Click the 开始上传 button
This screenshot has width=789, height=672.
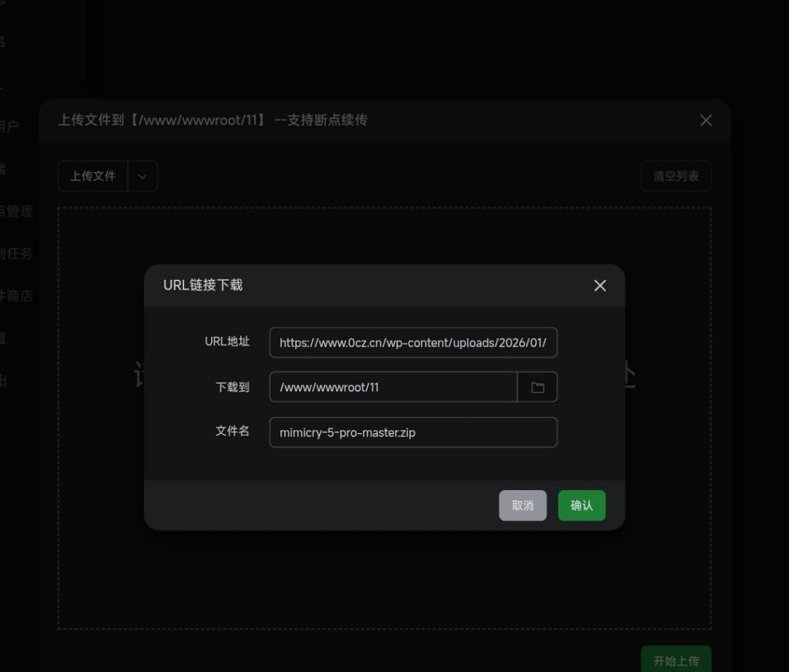(x=676, y=659)
